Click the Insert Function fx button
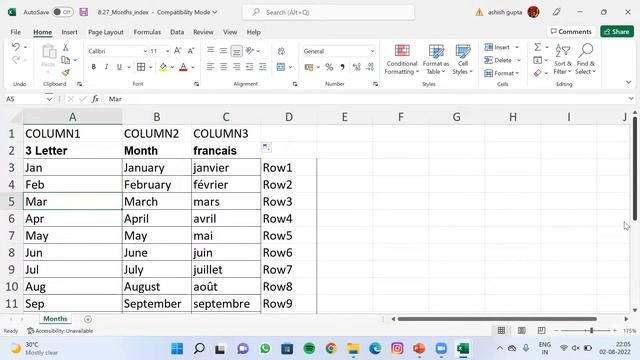The image size is (640, 360). pos(95,99)
